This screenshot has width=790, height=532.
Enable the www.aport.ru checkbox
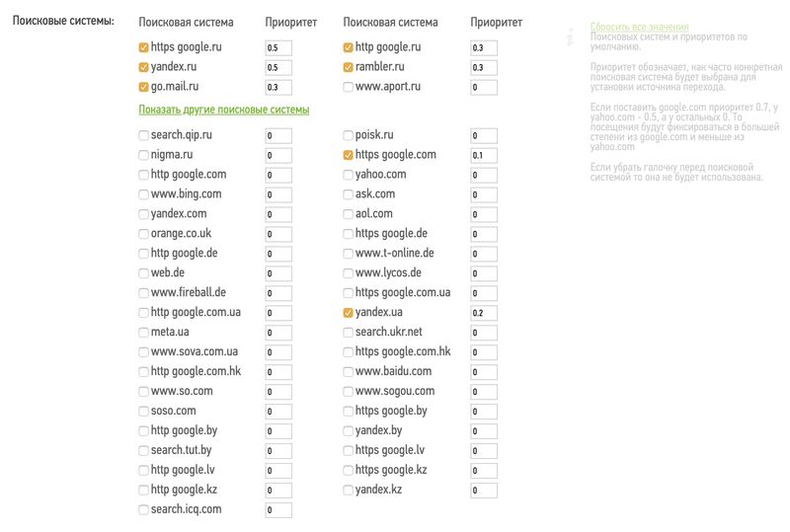point(349,87)
